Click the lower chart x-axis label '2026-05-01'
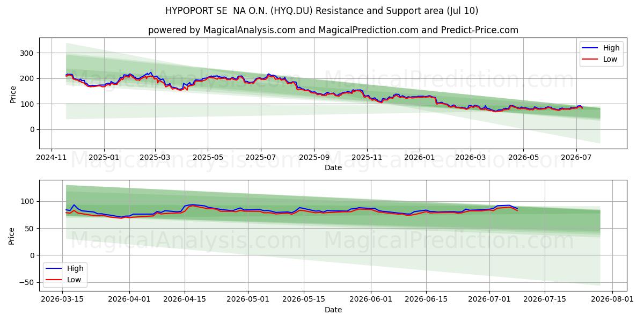The image size is (644, 322). (248, 301)
